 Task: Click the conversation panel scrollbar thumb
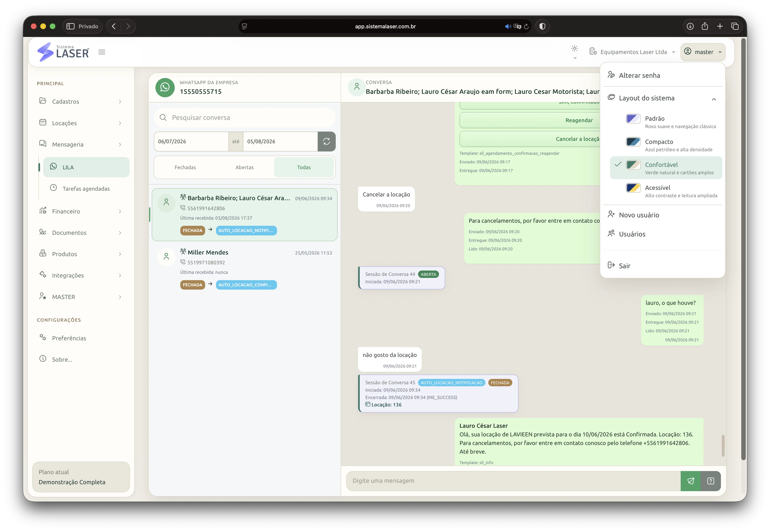tap(723, 445)
